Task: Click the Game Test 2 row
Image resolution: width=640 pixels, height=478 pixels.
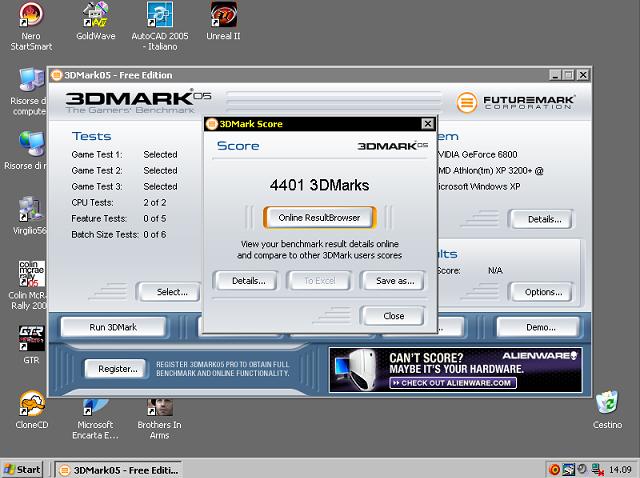Action: pos(124,171)
